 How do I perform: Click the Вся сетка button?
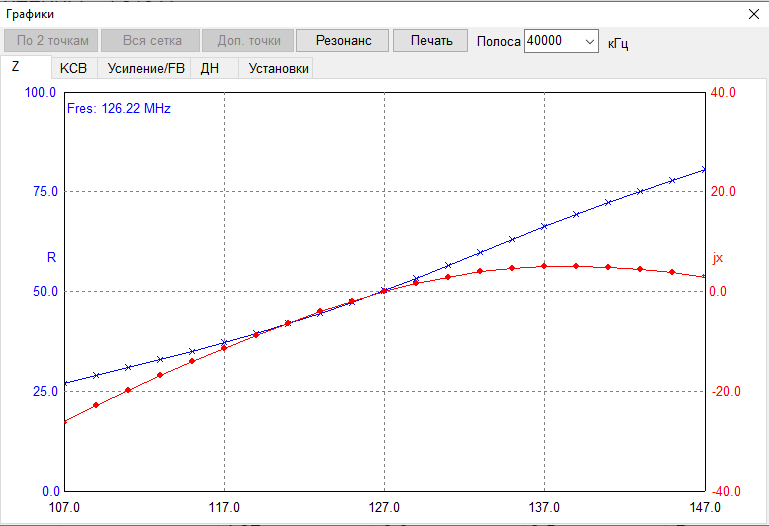[151, 41]
